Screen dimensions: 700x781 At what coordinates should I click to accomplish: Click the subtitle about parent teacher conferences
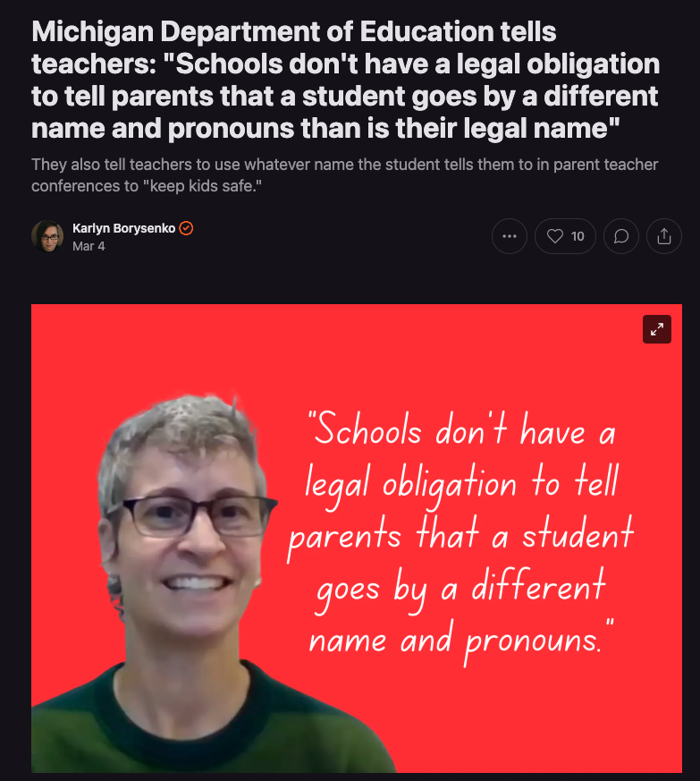click(344, 174)
